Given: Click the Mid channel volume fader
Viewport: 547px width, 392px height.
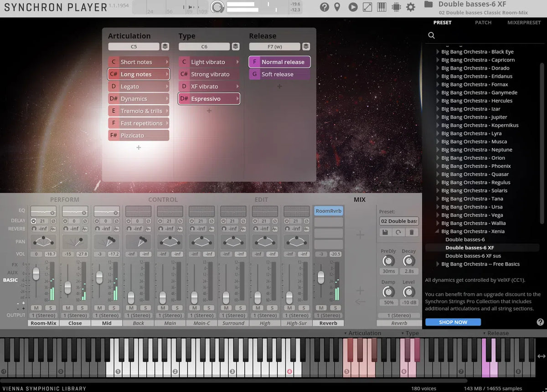Looking at the screenshot, I should click(x=99, y=277).
